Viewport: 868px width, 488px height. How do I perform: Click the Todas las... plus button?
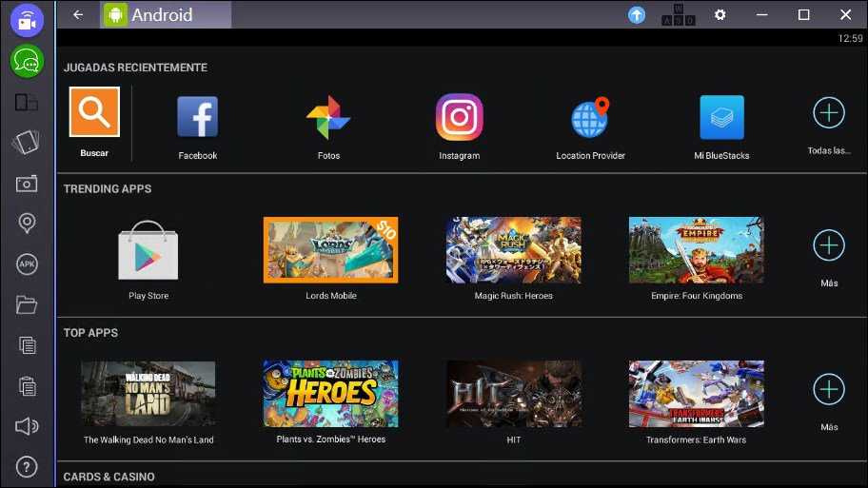point(829,113)
